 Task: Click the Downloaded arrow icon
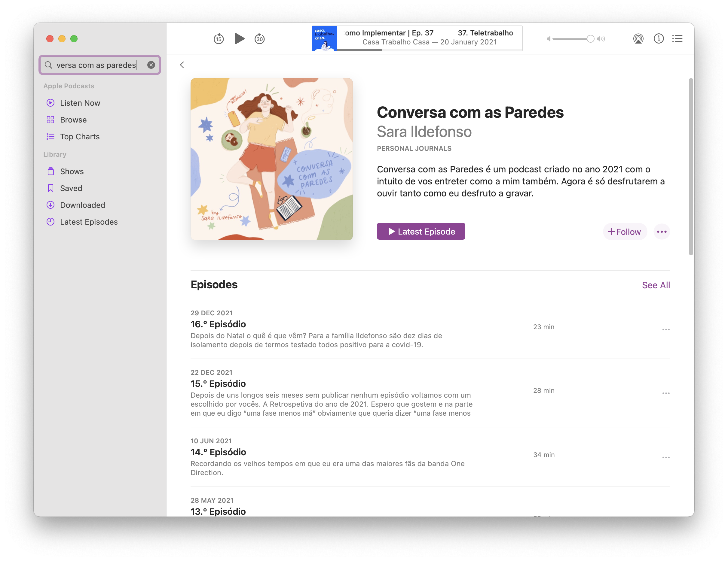[x=50, y=205]
